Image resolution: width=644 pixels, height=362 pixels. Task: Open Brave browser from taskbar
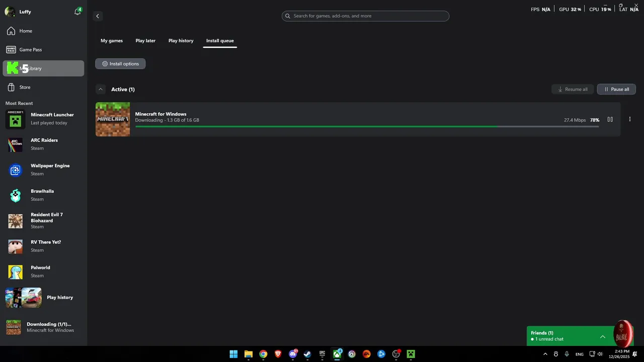(x=278, y=354)
